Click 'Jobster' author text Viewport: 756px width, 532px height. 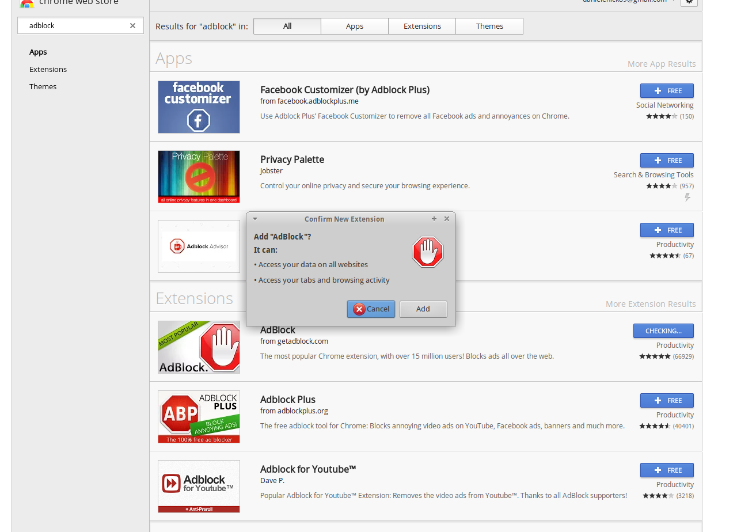pos(271,171)
